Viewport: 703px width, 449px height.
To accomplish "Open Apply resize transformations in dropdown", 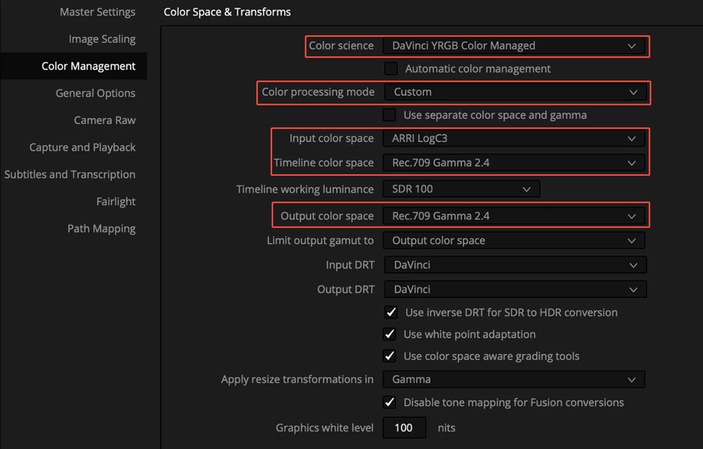I will [514, 379].
